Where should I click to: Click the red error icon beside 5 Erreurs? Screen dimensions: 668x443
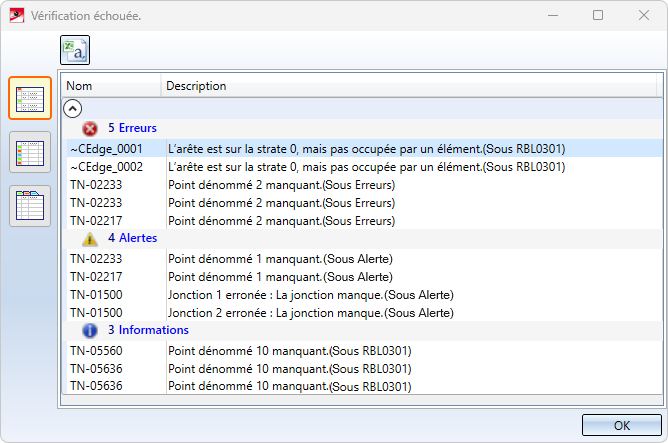click(90, 128)
